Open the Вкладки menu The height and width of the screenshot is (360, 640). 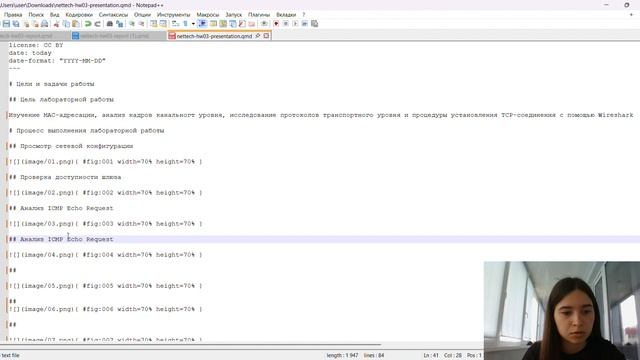tap(286, 15)
